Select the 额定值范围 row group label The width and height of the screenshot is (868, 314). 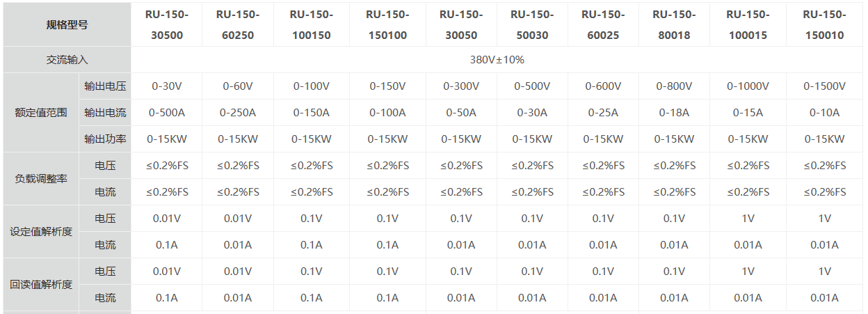click(41, 113)
